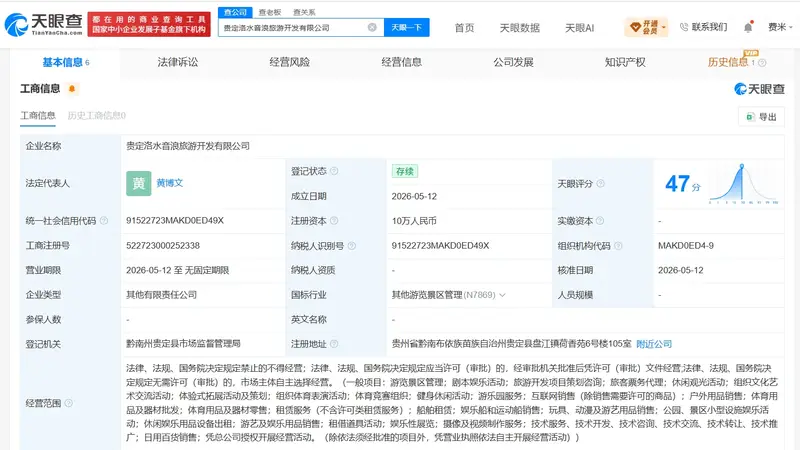Click the help icon beside 组织机构代码
Image resolution: width=800 pixels, height=450 pixels.
coord(618,245)
